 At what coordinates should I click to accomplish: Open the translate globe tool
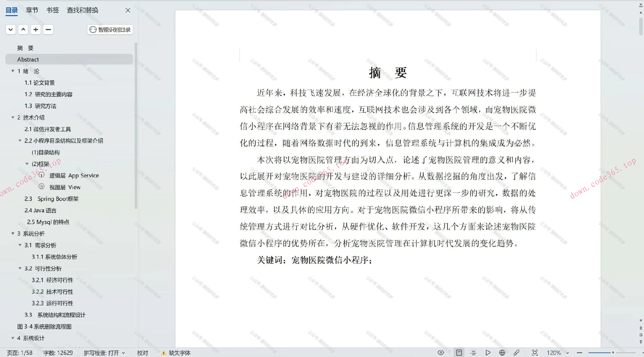click(502, 352)
